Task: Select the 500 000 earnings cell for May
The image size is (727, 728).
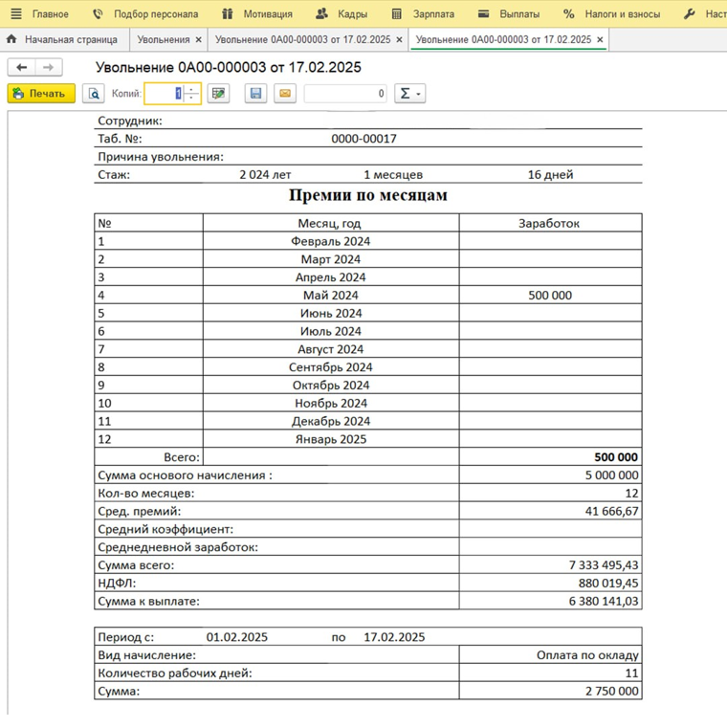Action: [551, 296]
